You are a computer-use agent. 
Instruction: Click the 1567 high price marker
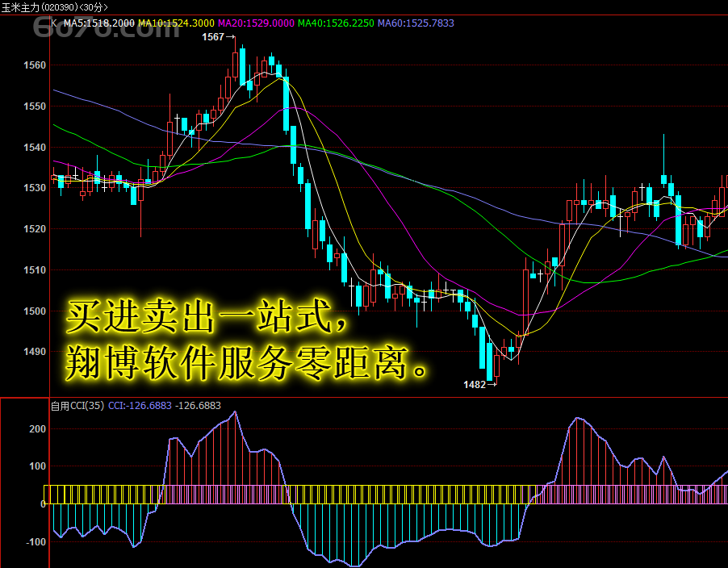pos(218,37)
